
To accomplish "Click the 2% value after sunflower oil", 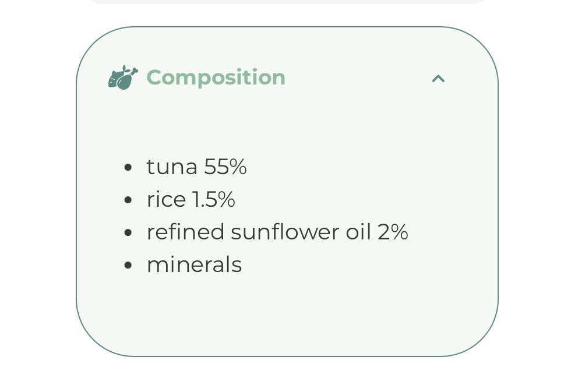I will 393,232.
